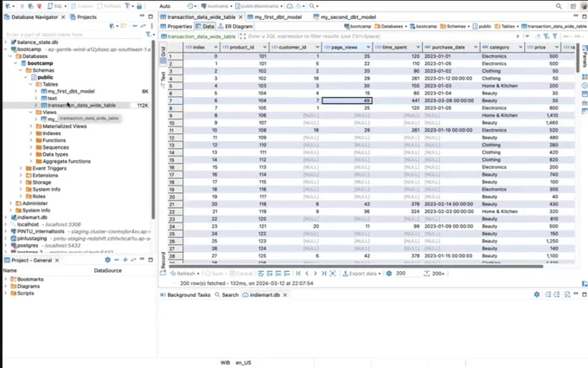Expand the Materialized Views folder

click(31, 126)
